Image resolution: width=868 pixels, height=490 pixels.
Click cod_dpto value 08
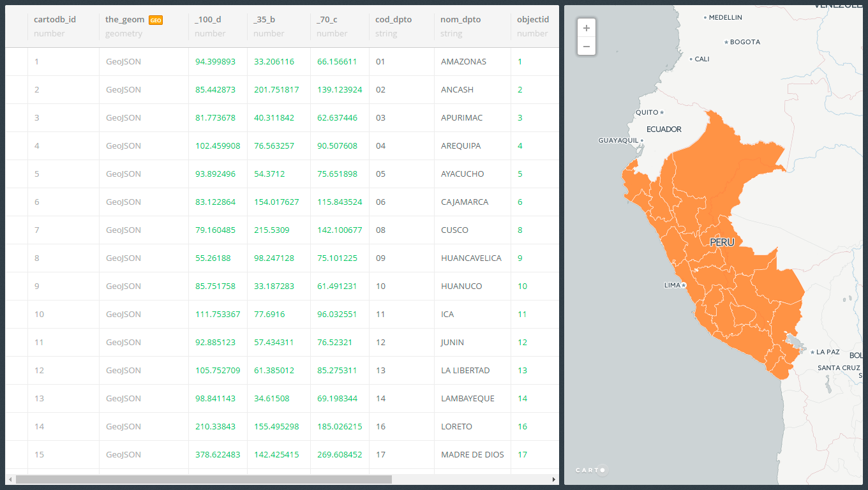[380, 230]
